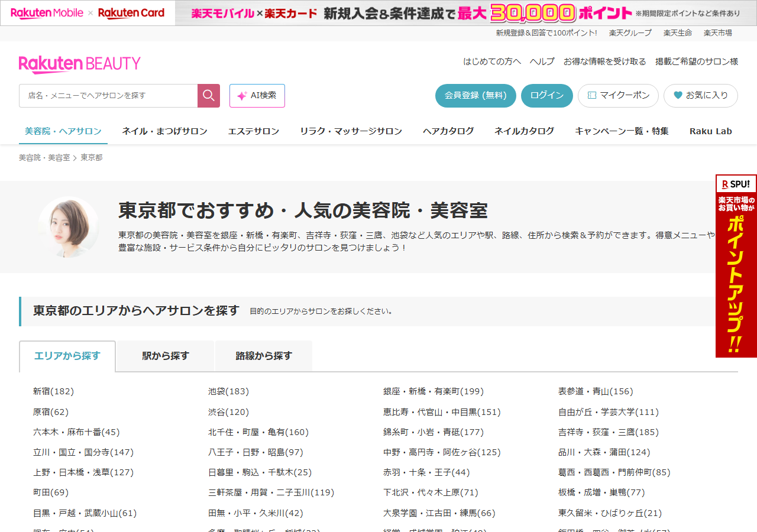
Task: Select 吉祥寺・荻窪・三鷹(185) area link
Action: [x=609, y=432]
